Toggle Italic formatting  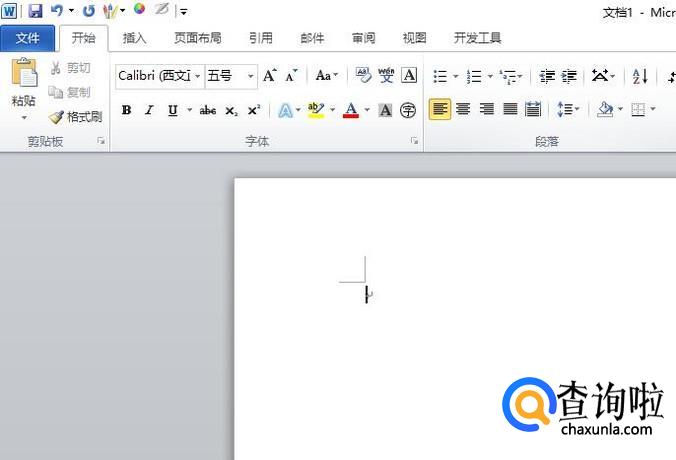pyautogui.click(x=149, y=110)
